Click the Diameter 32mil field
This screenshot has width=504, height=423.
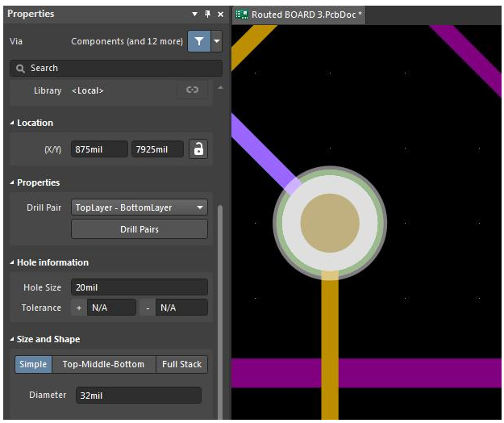click(137, 396)
